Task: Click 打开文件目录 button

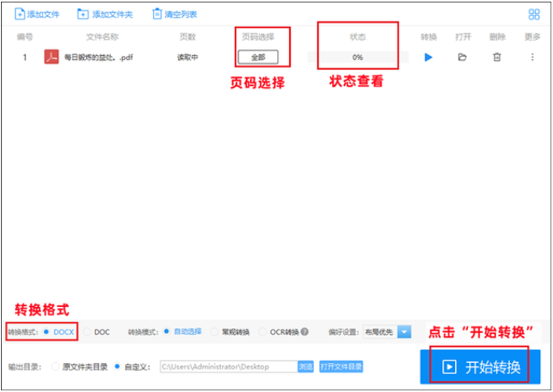Action: pyautogui.click(x=341, y=367)
